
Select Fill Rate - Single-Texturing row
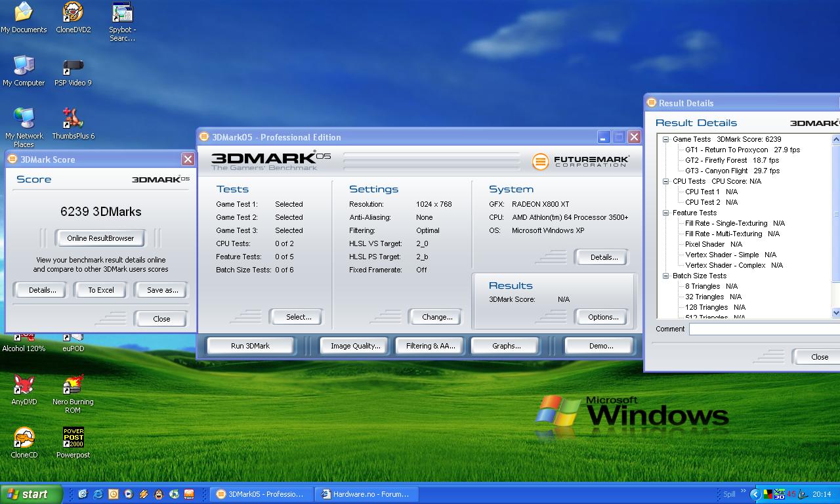pos(735,223)
